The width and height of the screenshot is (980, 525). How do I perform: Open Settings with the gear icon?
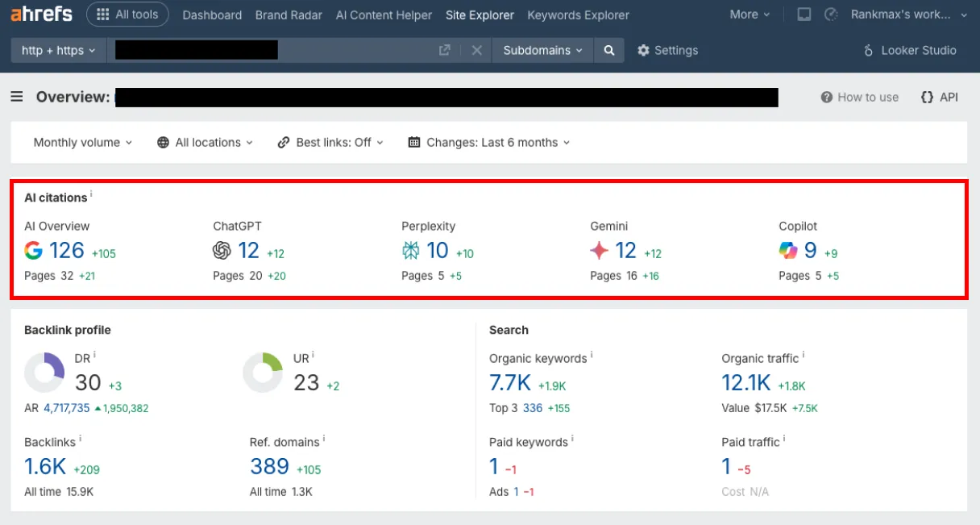(667, 50)
